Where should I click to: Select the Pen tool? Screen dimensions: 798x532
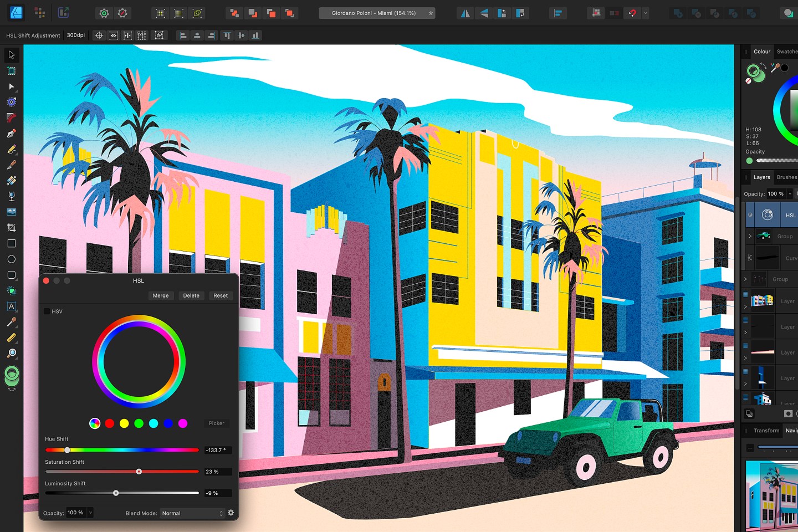coord(11,133)
